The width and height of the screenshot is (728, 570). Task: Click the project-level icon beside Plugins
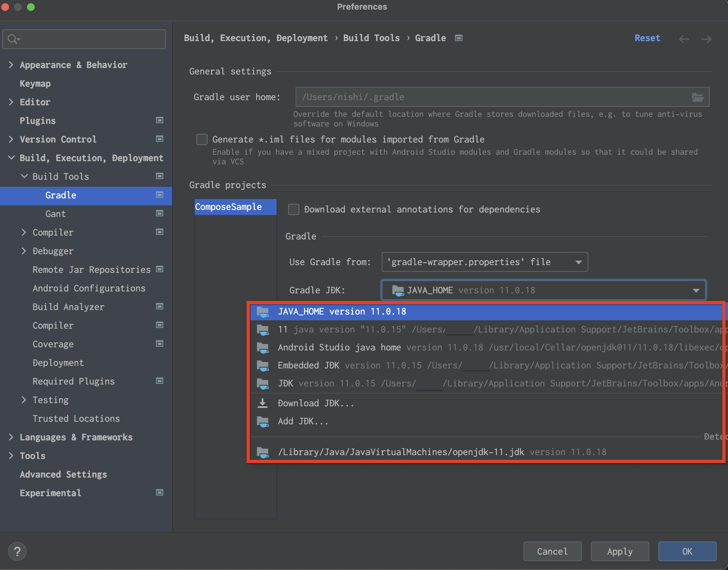pyautogui.click(x=160, y=120)
